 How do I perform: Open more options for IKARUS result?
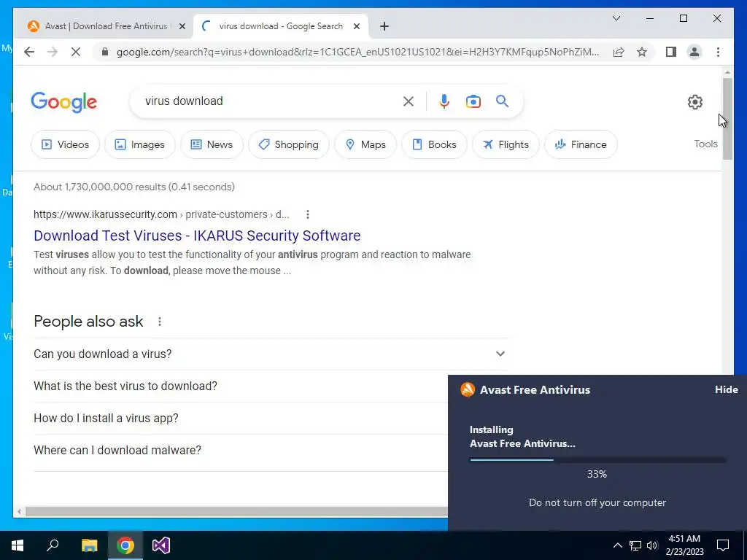308,214
